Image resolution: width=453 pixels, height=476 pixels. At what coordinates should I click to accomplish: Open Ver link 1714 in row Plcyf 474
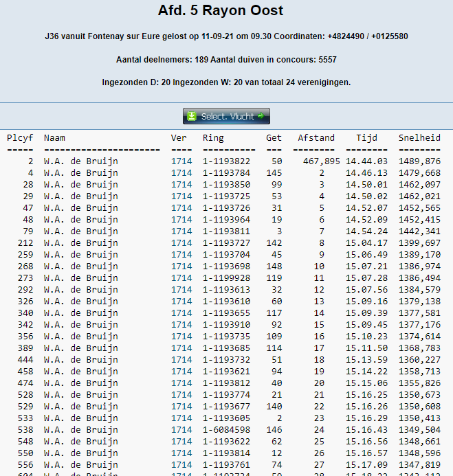pos(181,383)
